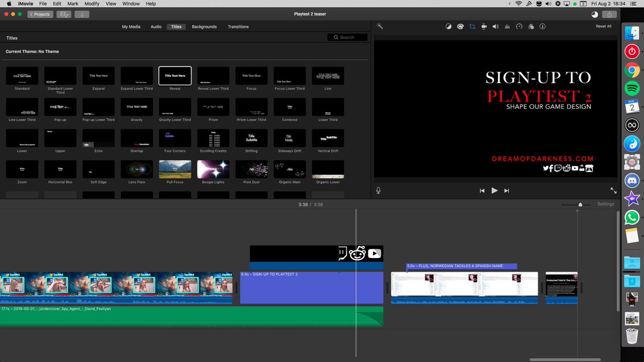Screen dimensions: 644x362
Task: Open the Enhance magic wand tool
Action: pyautogui.click(x=379, y=26)
